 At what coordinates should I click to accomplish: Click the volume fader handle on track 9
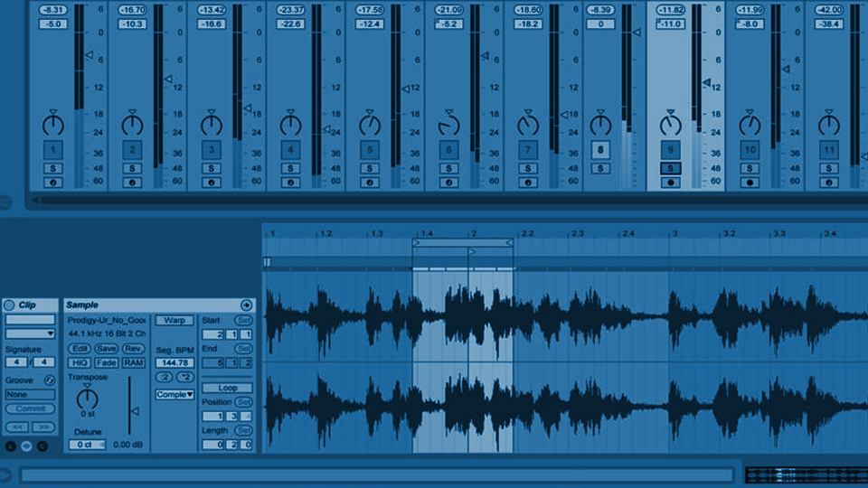706,83
